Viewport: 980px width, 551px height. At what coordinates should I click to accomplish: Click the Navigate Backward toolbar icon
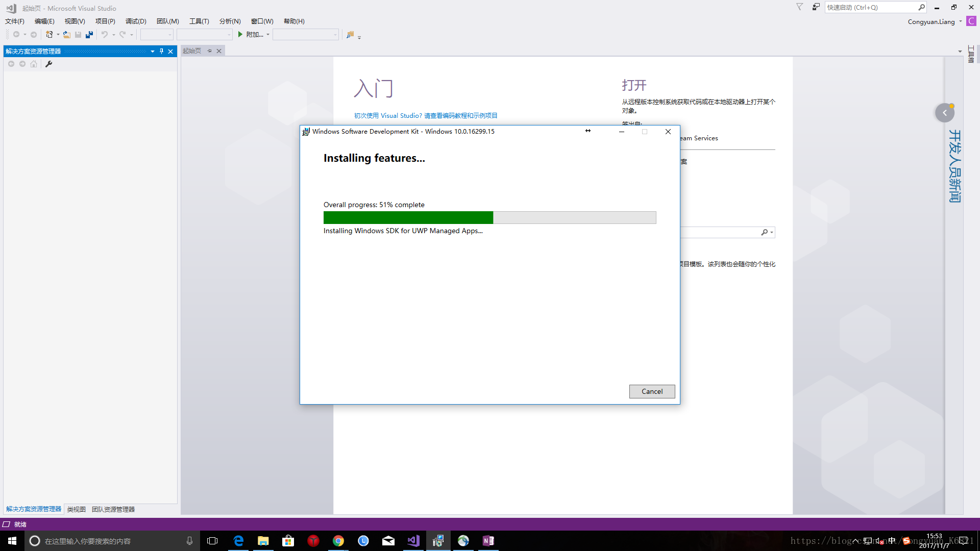pyautogui.click(x=16, y=34)
